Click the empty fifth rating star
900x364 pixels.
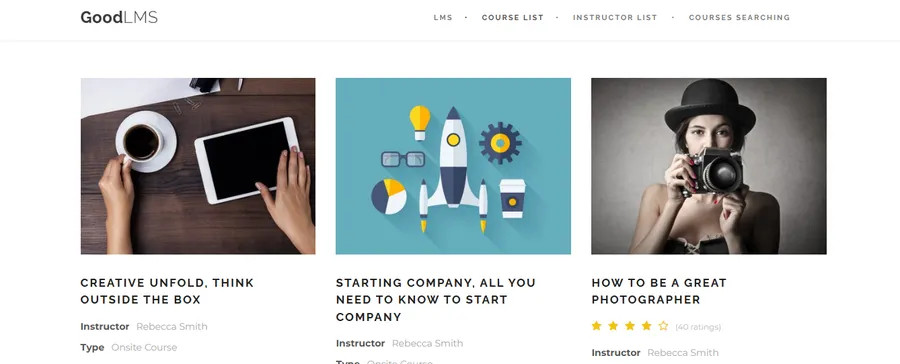663,326
